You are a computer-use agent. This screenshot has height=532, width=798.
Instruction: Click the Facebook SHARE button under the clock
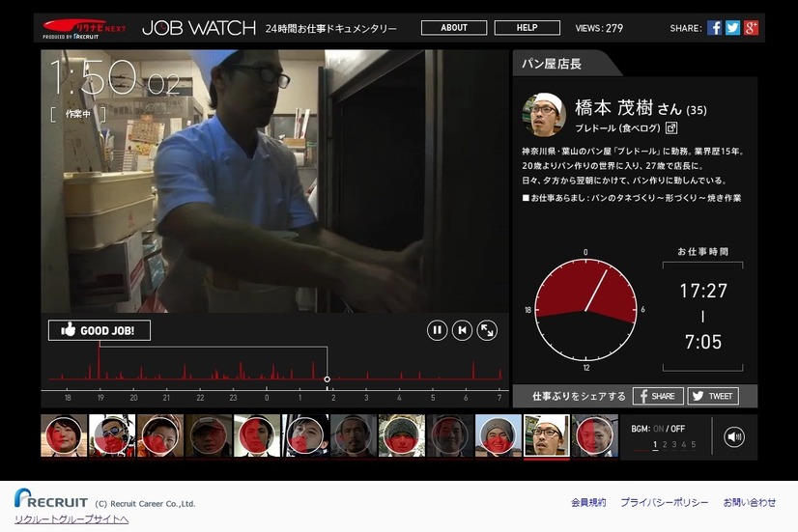(658, 396)
